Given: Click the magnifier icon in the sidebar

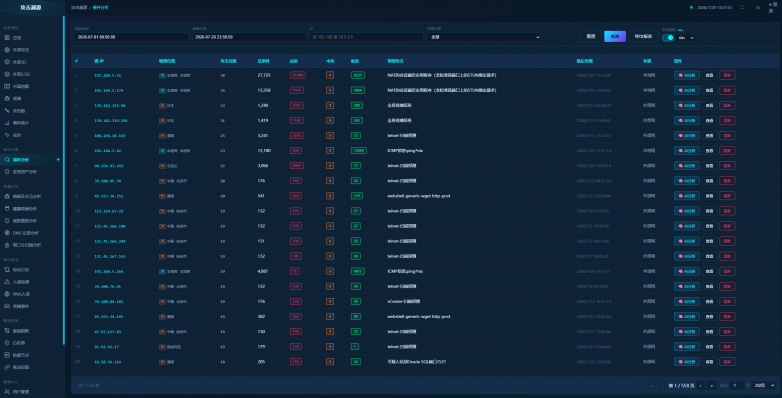Looking at the screenshot, I should pyautogui.click(x=7, y=160).
